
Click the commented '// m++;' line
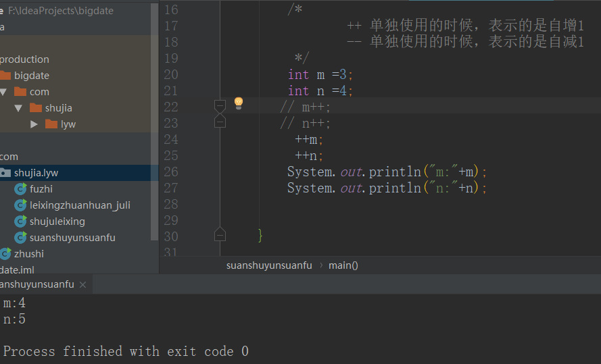click(305, 107)
